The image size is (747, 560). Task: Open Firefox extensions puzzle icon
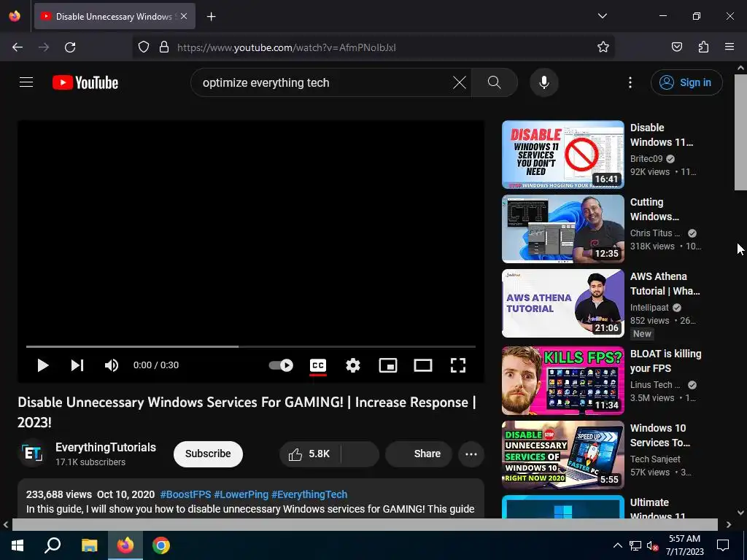click(703, 47)
